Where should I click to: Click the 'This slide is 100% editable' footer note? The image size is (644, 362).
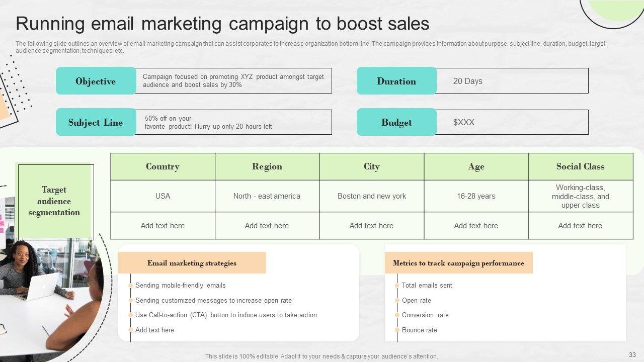click(x=321, y=356)
